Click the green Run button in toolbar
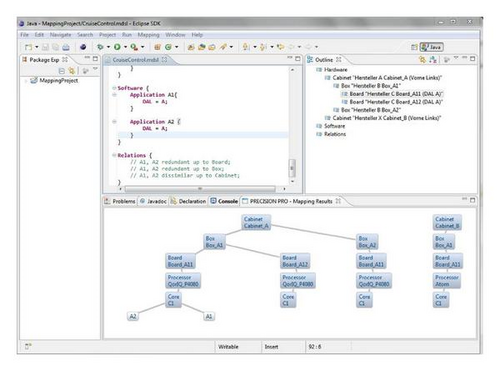The image size is (500, 371). (117, 47)
